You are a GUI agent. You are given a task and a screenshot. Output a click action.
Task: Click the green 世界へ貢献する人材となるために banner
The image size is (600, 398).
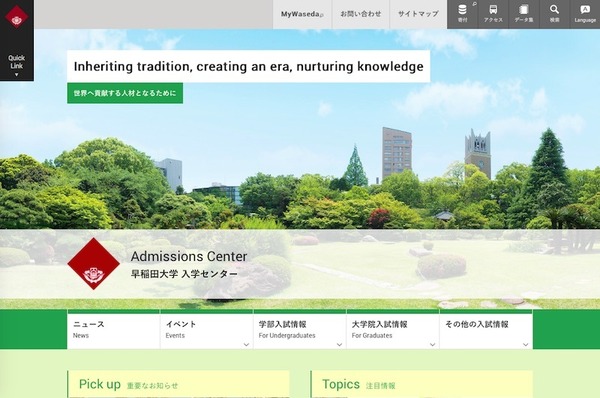click(x=125, y=93)
